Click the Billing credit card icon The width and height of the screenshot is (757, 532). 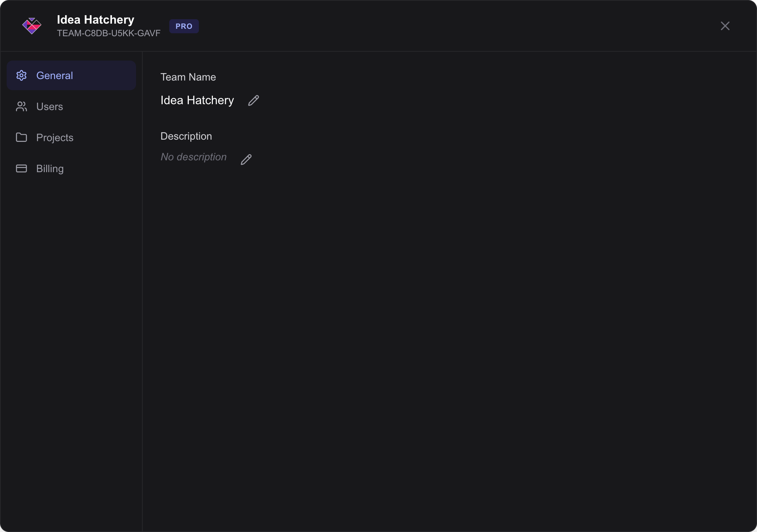[x=21, y=168]
